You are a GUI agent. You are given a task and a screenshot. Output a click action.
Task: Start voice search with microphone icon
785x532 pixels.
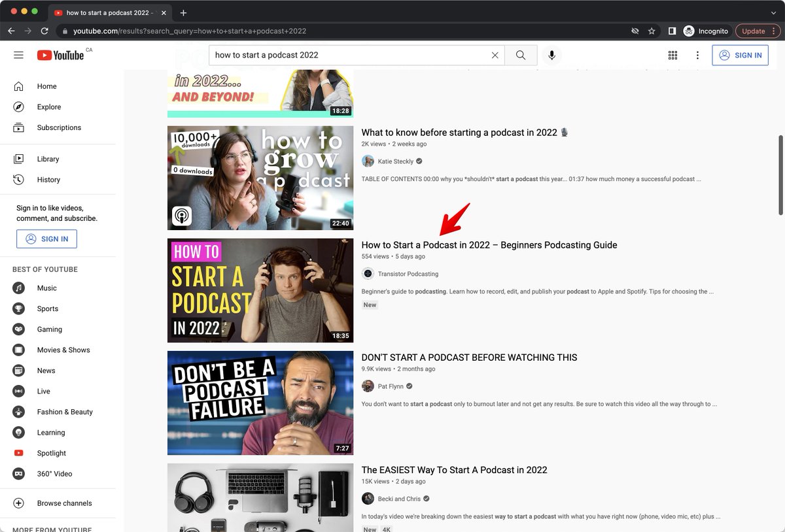click(551, 56)
